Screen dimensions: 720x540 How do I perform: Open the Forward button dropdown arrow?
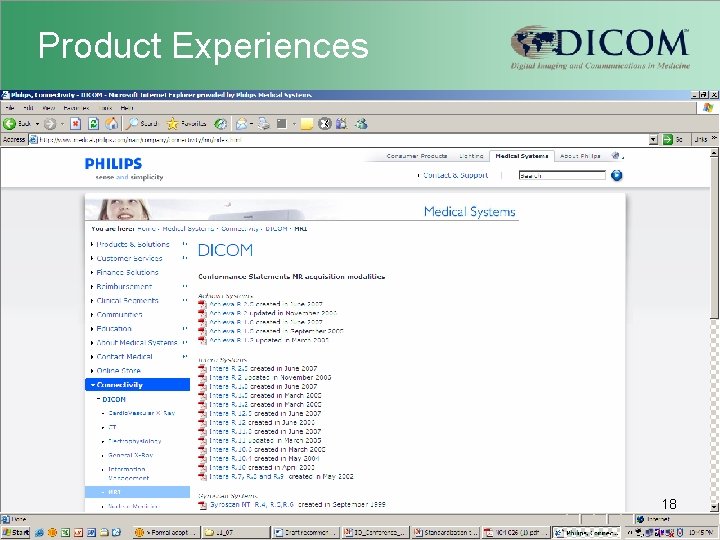point(62,124)
